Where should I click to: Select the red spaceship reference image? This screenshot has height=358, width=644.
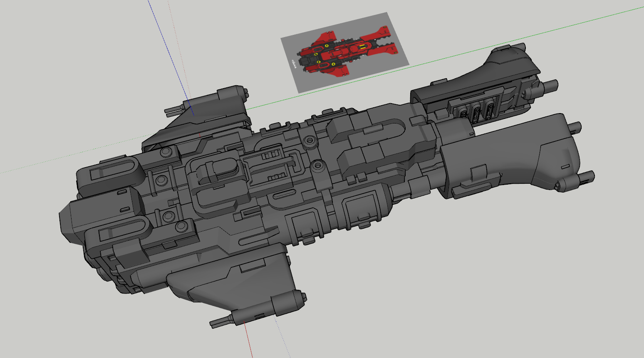[345, 52]
